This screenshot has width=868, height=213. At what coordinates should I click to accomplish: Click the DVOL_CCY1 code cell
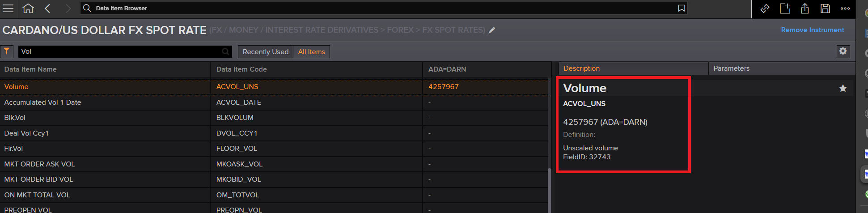(317, 133)
